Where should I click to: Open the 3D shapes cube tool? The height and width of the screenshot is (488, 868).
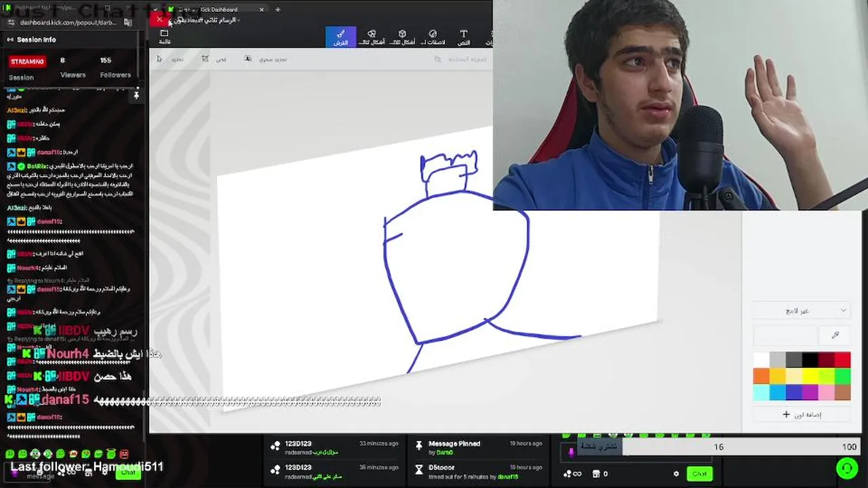[402, 37]
